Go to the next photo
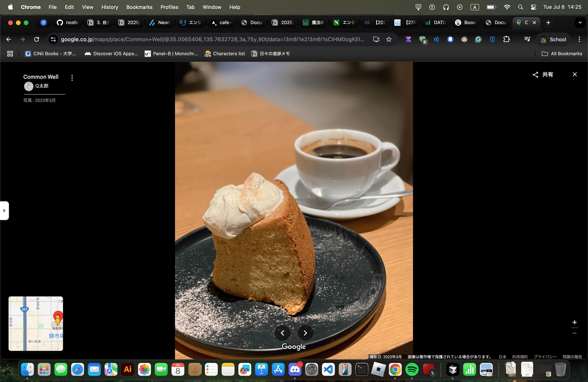588x382 pixels. tap(305, 333)
